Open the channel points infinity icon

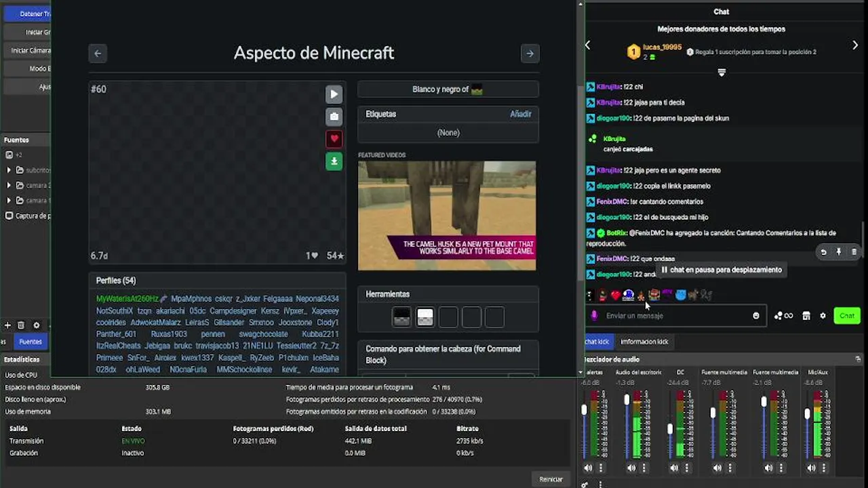[x=783, y=316]
